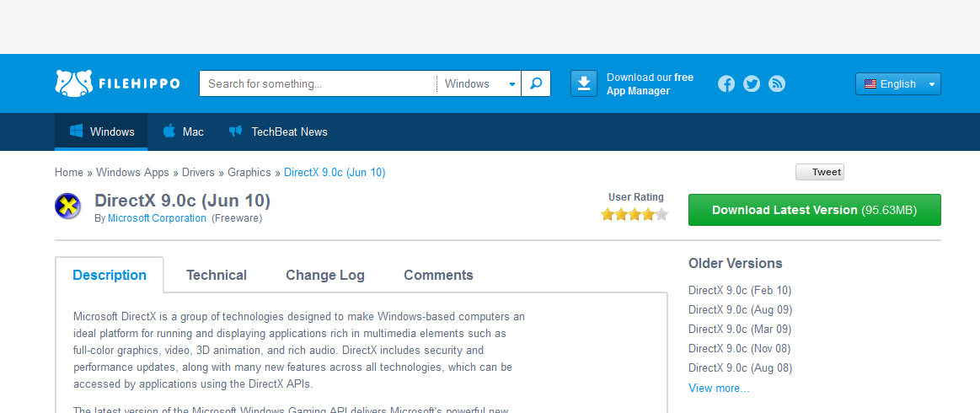Click the App Manager download icon

(584, 83)
